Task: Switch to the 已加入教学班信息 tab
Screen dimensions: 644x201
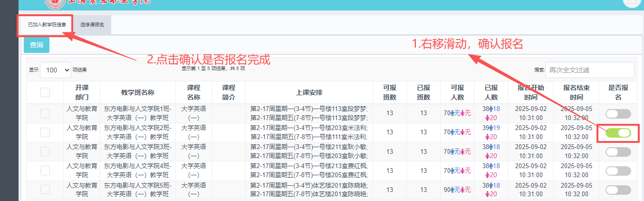Action: click(46, 24)
